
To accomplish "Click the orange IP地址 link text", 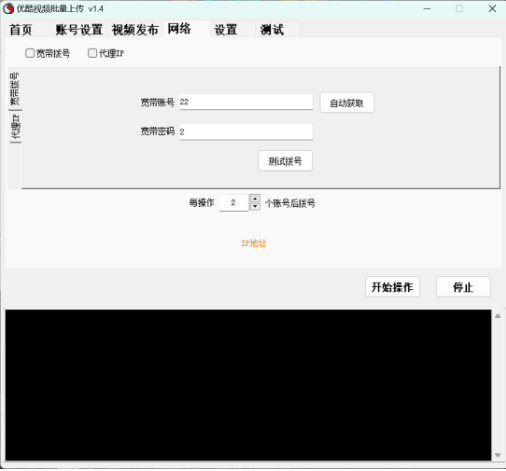I will [x=253, y=243].
